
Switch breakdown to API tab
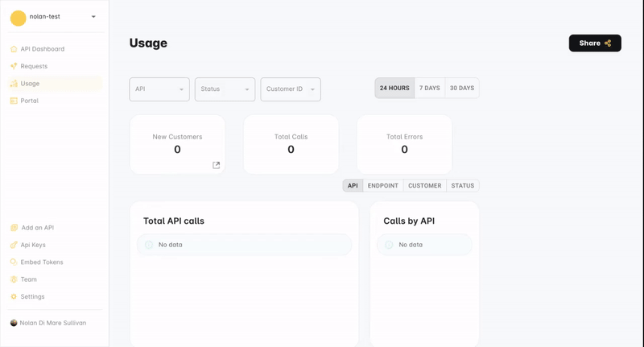pos(353,186)
